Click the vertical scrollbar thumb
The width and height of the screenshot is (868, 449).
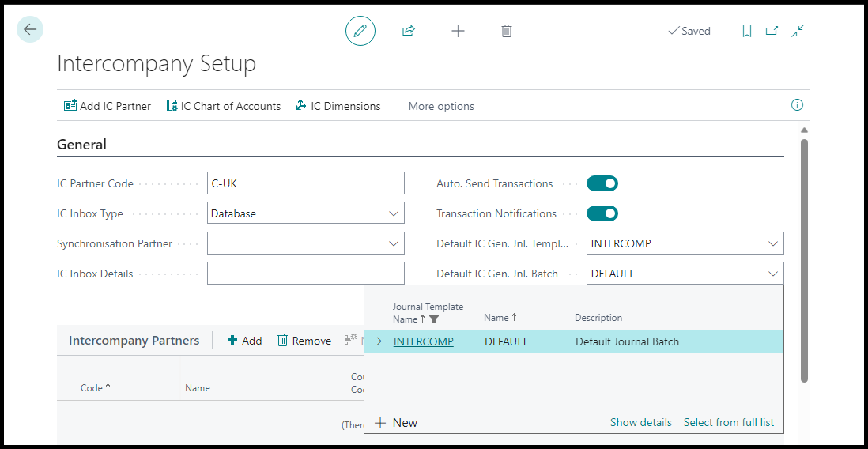[x=804, y=261]
